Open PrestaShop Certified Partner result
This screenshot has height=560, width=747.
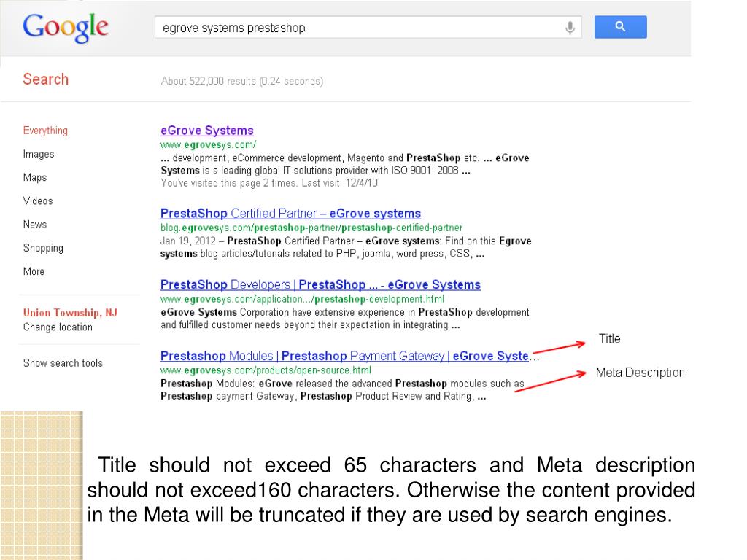coord(290,214)
